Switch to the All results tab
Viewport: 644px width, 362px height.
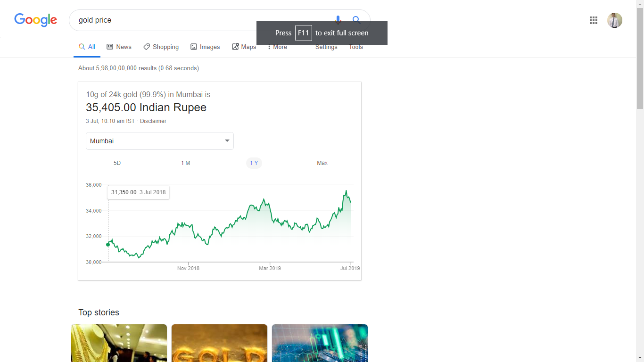(x=87, y=47)
